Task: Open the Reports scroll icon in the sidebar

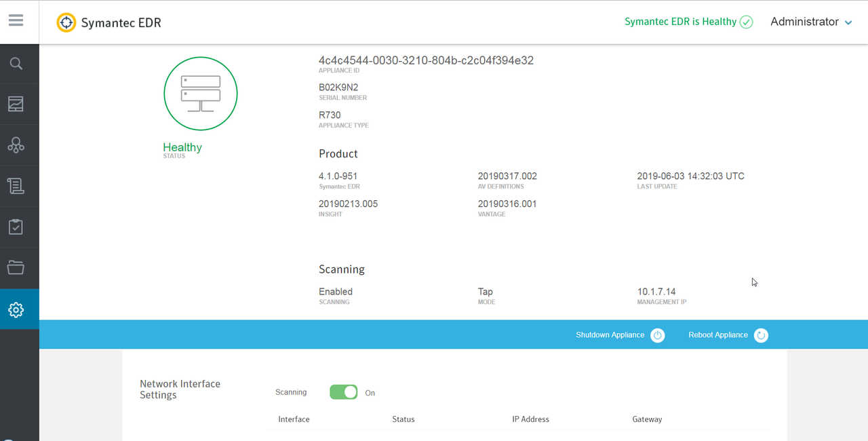Action: (16, 186)
